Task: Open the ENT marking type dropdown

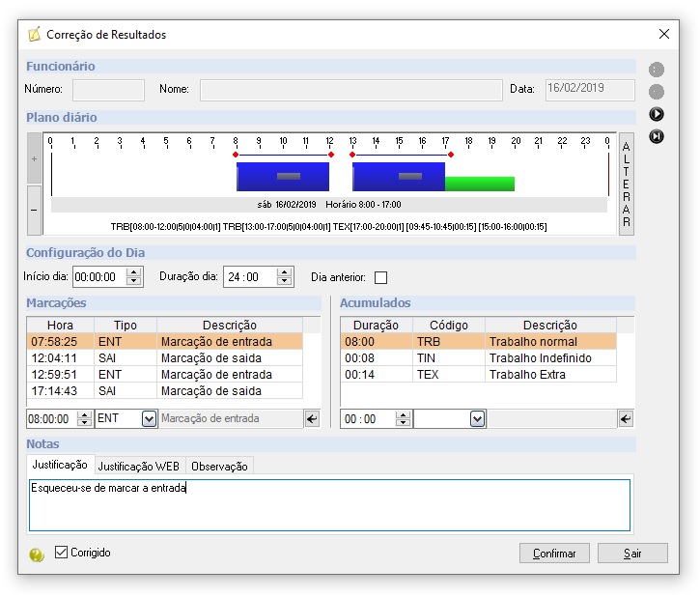Action: click(x=149, y=418)
